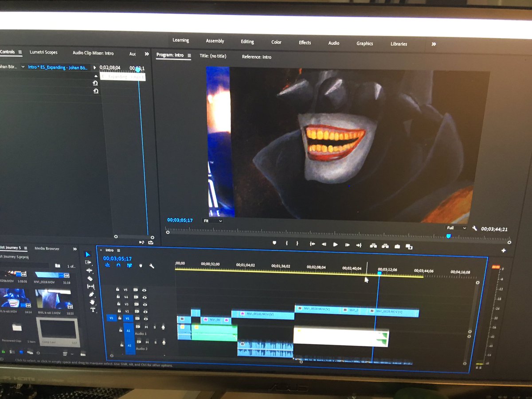Mute Audio 2 track
The height and width of the screenshot is (399, 532).
click(147, 342)
